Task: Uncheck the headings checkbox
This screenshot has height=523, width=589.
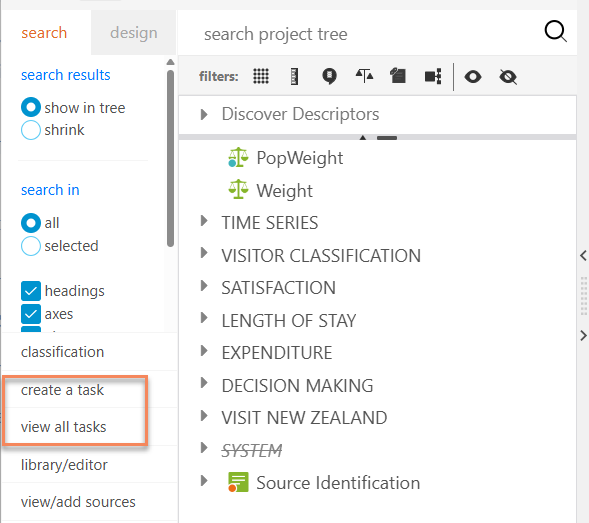Action: click(x=31, y=291)
